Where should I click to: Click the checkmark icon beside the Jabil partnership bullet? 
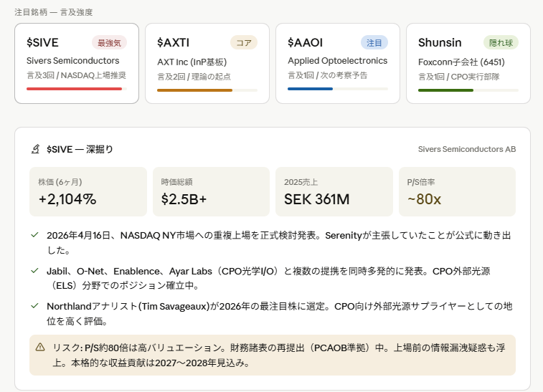click(34, 271)
